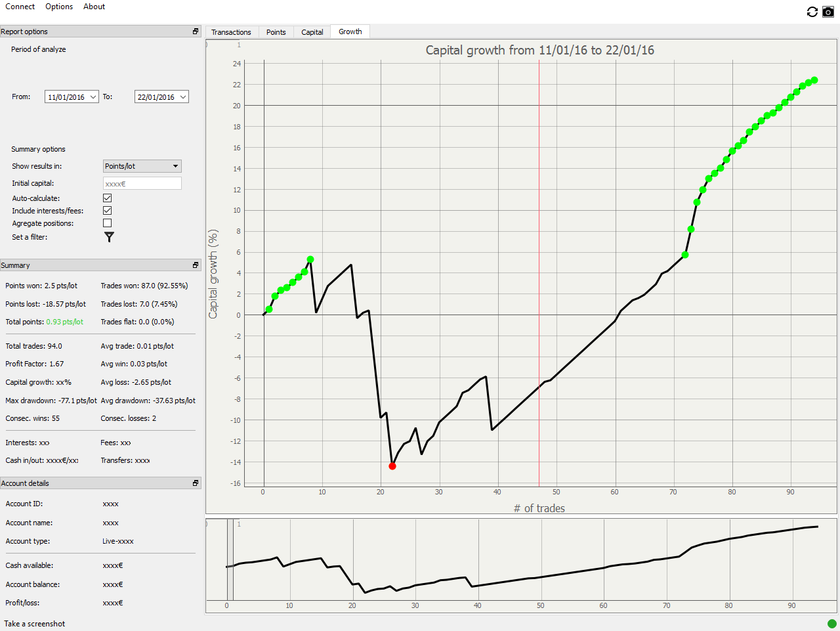Click the Cash available label
The width and height of the screenshot is (840, 631).
[30, 565]
